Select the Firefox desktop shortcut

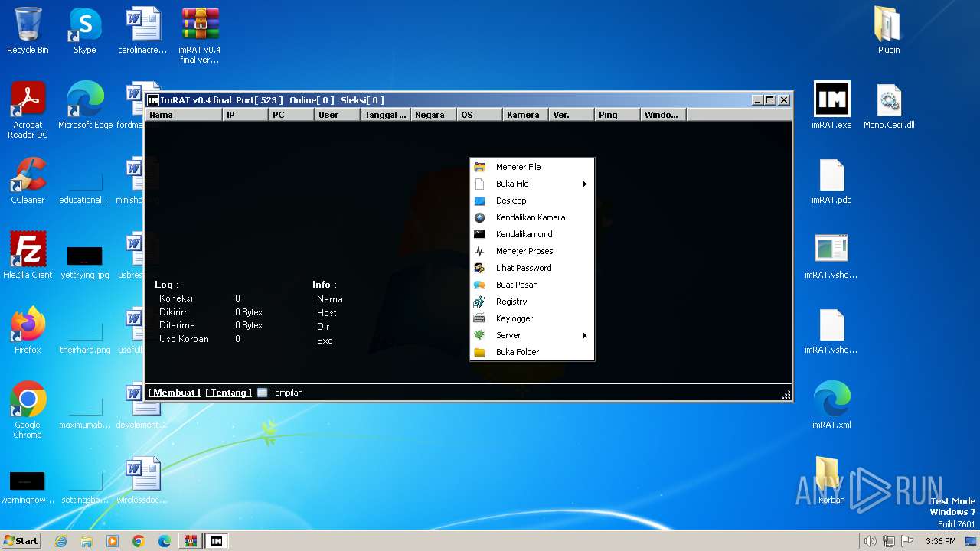pos(28,331)
